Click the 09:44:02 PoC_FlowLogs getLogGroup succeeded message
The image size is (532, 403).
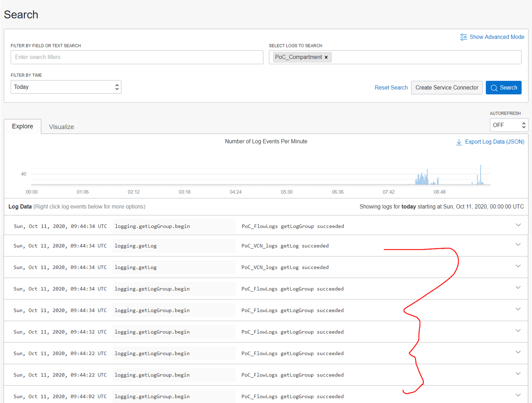(x=292, y=396)
